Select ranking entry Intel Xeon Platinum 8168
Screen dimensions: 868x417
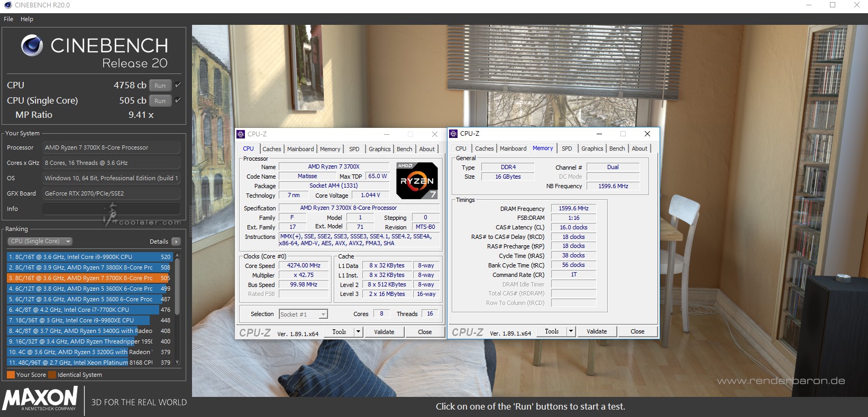[89, 363]
